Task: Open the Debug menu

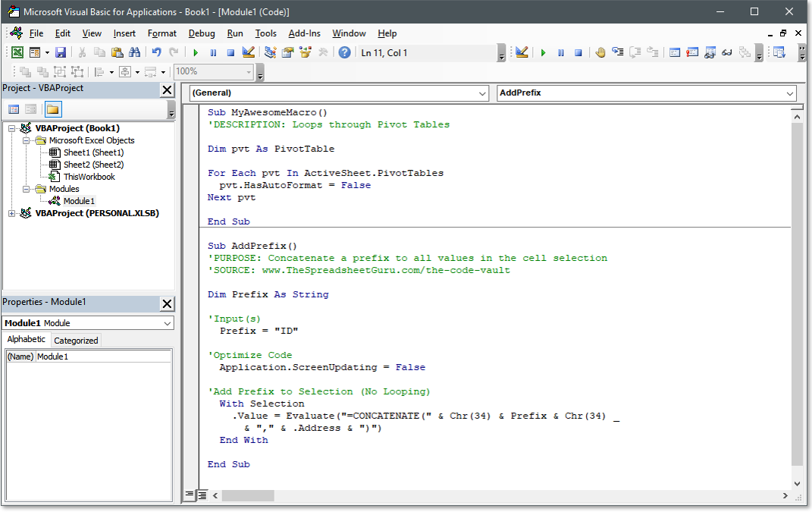Action: (x=201, y=33)
